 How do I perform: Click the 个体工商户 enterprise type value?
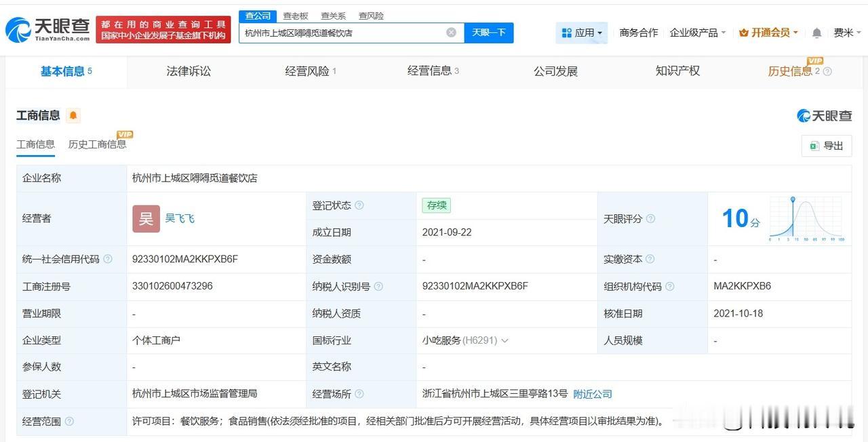click(x=156, y=340)
